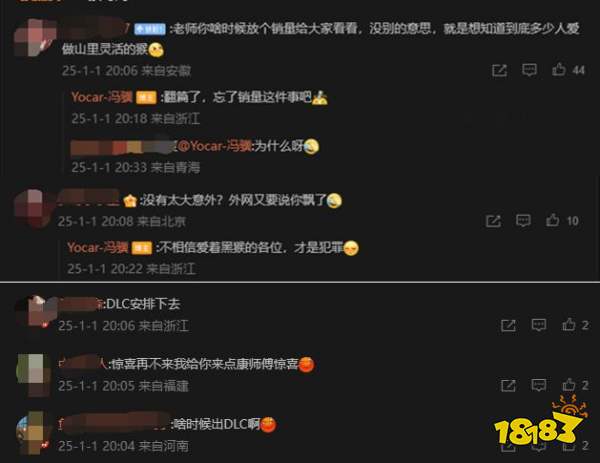This screenshot has height=463, width=600.
Task: Share the 康师傅惊喜 comment
Action: click(508, 386)
